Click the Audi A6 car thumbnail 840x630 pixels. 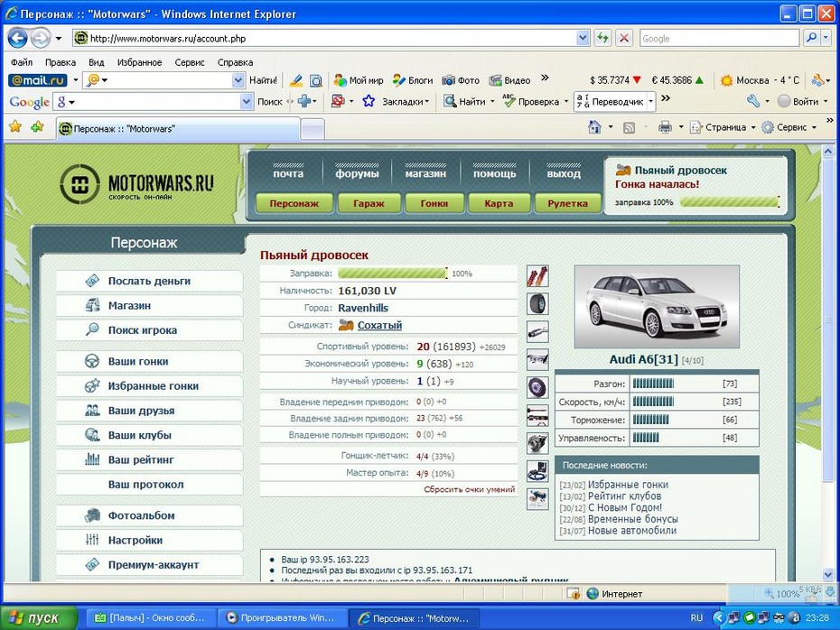tap(657, 307)
